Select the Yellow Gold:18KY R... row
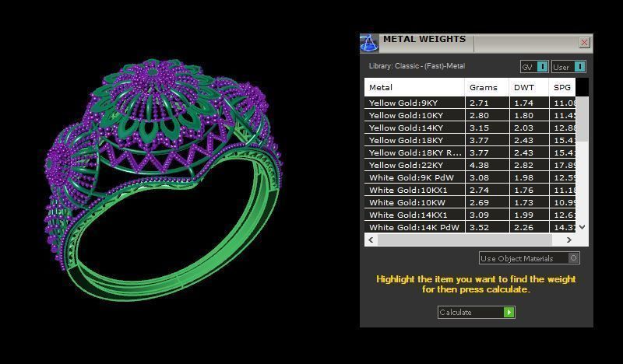The width and height of the screenshot is (623, 364). [470, 152]
